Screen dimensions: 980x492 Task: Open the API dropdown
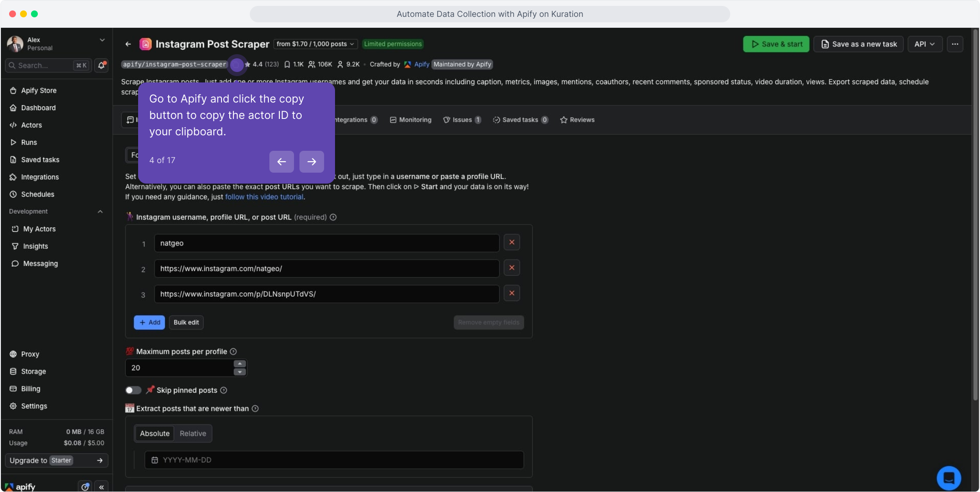[925, 44]
